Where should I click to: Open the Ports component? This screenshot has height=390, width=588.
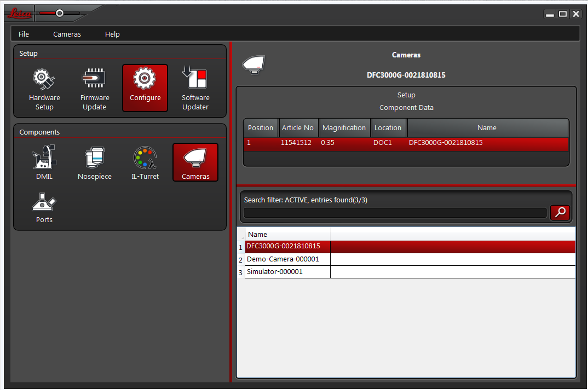point(44,207)
